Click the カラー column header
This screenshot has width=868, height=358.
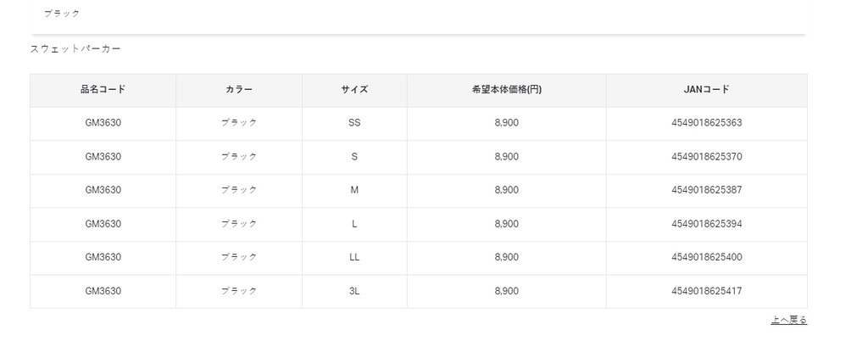tap(239, 89)
